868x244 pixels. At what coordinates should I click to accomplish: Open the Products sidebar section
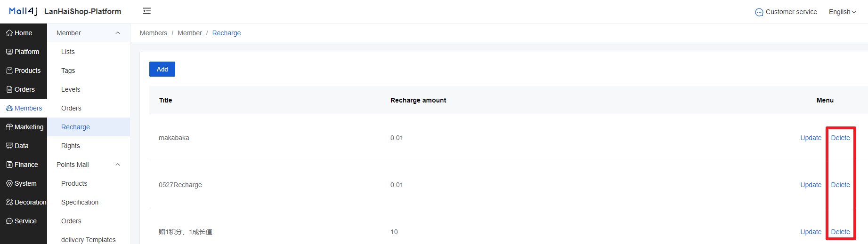coord(24,71)
